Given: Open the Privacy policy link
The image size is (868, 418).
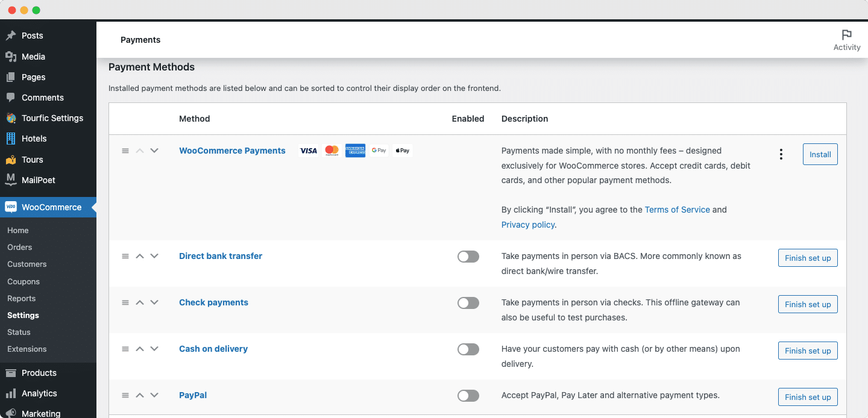Looking at the screenshot, I should click(528, 225).
